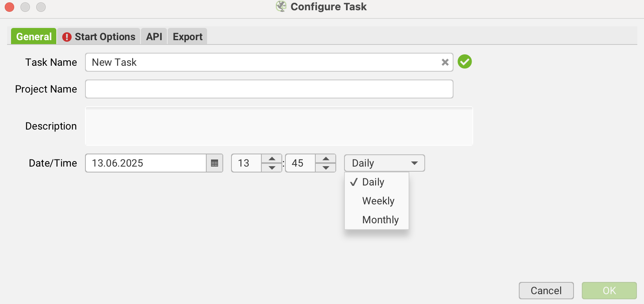
Task: Switch to the General tab
Action: [34, 37]
